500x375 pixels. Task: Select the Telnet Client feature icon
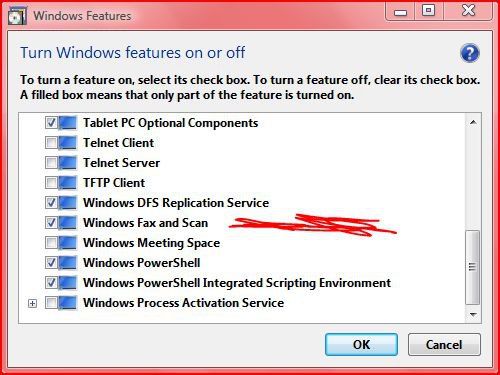pos(68,143)
